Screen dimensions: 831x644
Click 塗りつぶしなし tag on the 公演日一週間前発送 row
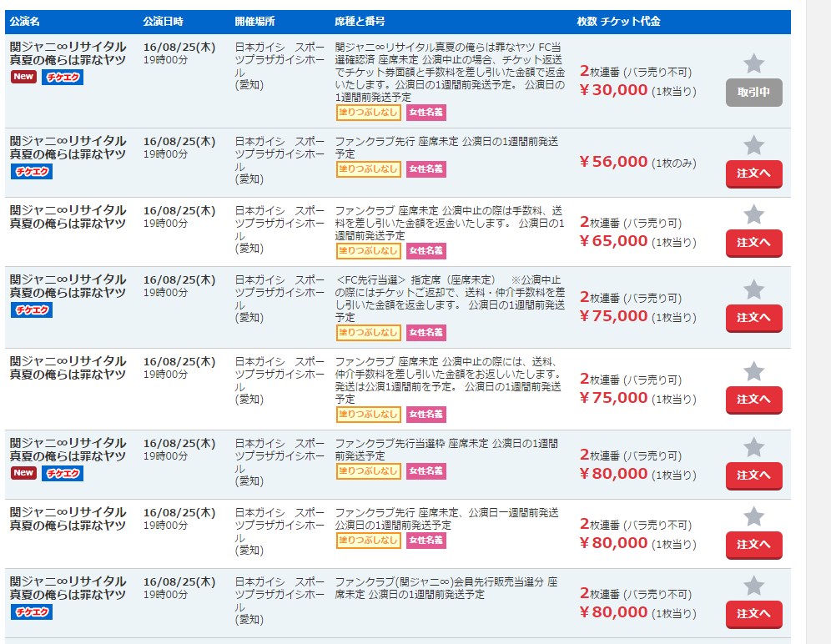368,541
